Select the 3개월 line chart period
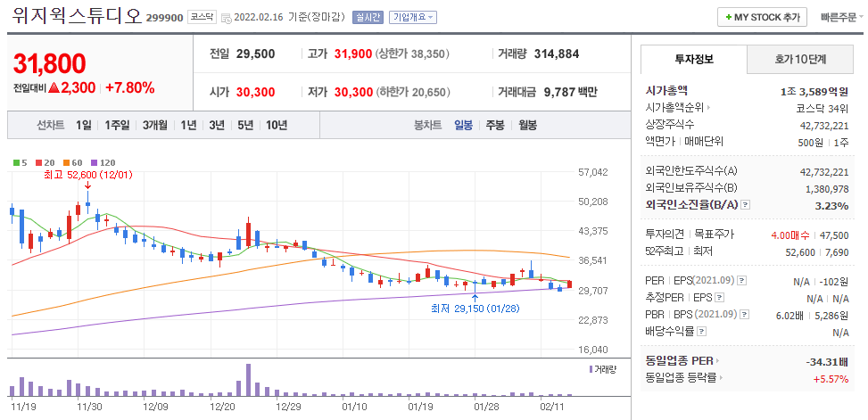Screen dimensions: 868x420 (154, 125)
